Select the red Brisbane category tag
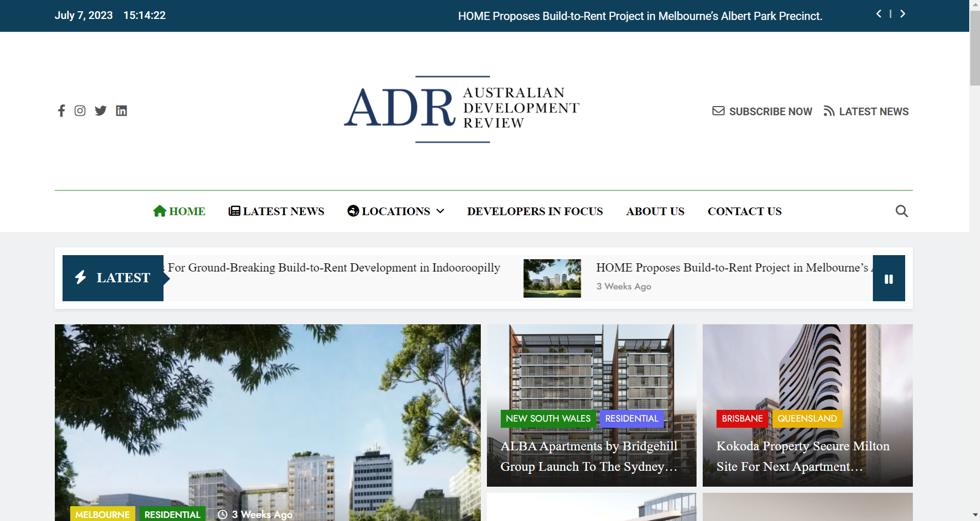980x521 pixels. [x=742, y=419]
